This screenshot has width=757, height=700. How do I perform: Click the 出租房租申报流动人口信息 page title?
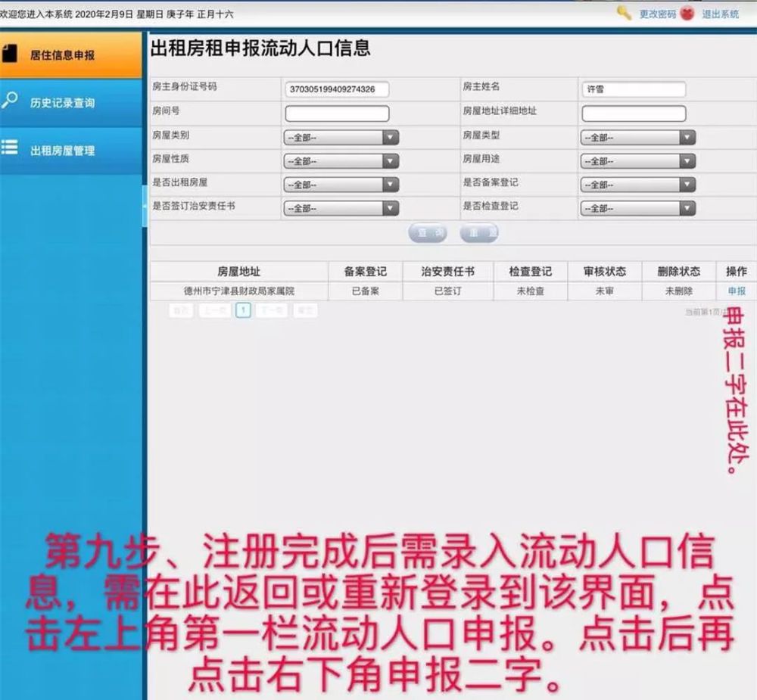[x=260, y=48]
